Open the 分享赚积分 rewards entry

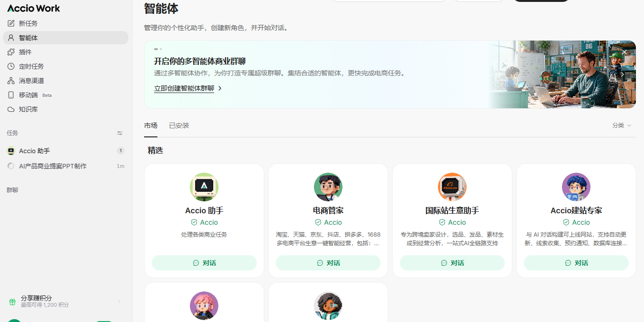point(65,301)
